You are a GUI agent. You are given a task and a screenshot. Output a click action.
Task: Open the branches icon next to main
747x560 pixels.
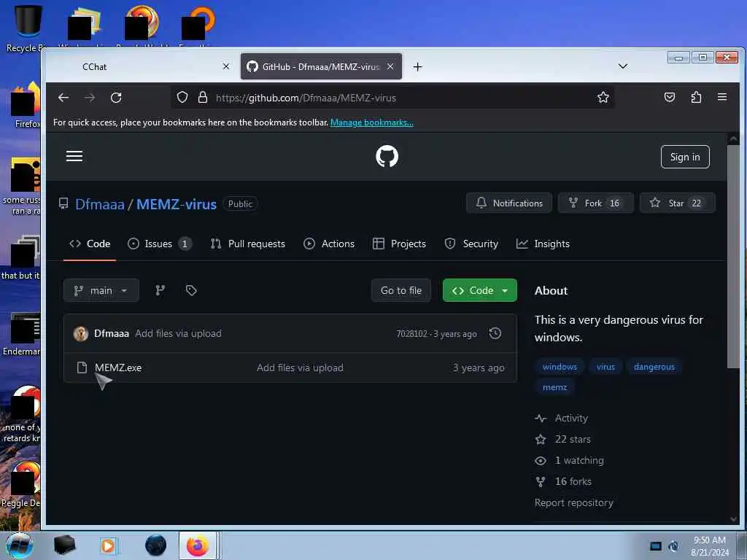click(x=160, y=290)
